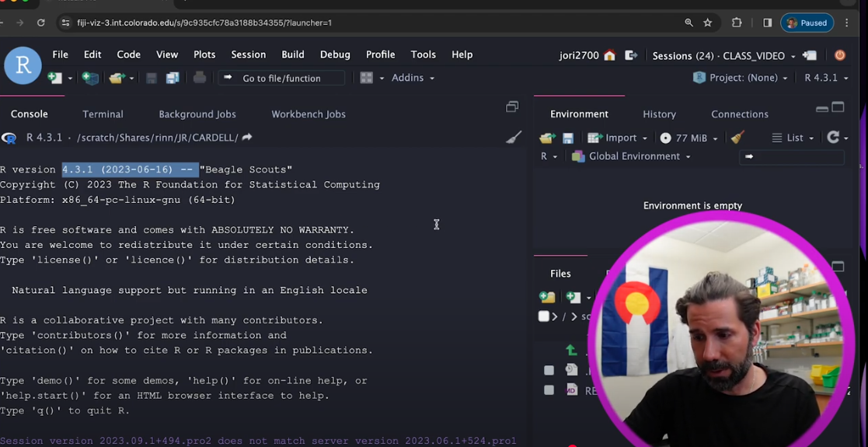This screenshot has width=868, height=447.
Task: Reload the browser page
Action: [41, 23]
